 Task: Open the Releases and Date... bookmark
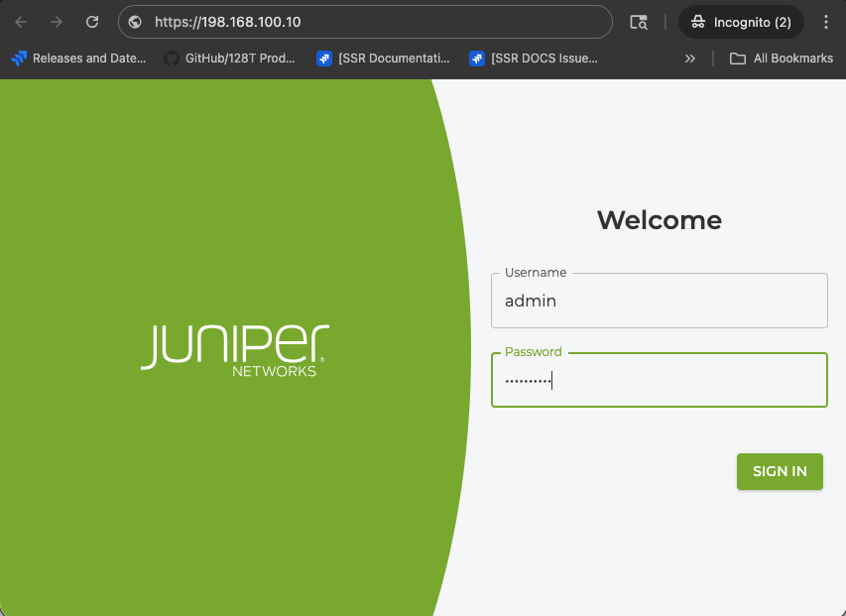[78, 59]
